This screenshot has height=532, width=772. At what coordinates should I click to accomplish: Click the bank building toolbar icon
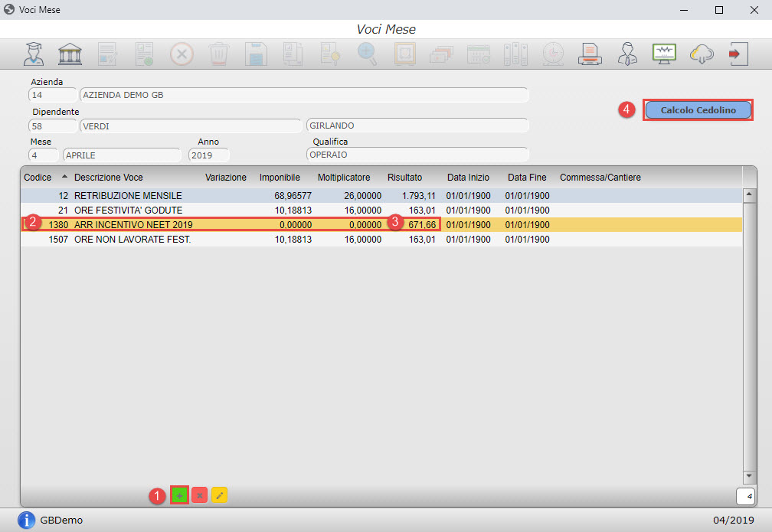pyautogui.click(x=70, y=54)
